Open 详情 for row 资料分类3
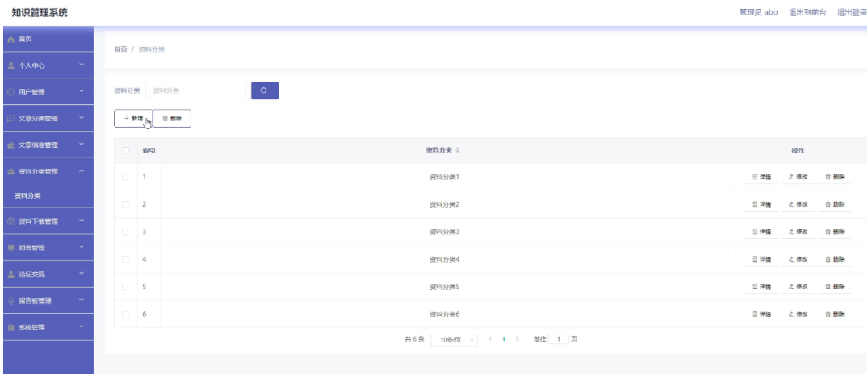The height and width of the screenshot is (374, 868). pos(761,232)
